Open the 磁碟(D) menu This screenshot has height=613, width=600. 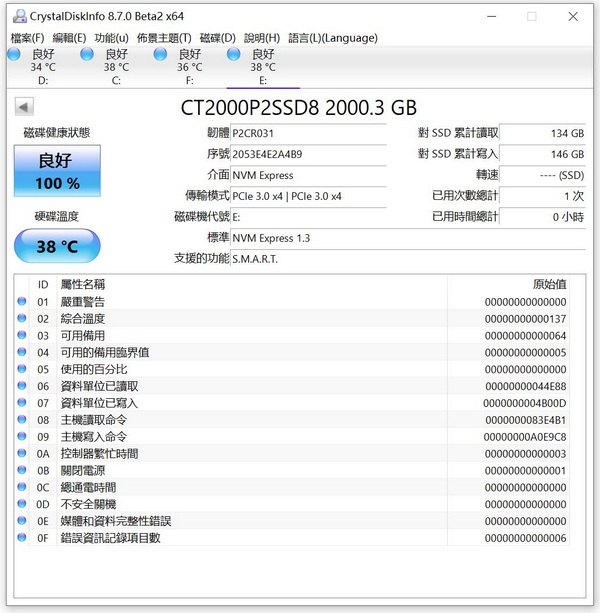(218, 38)
